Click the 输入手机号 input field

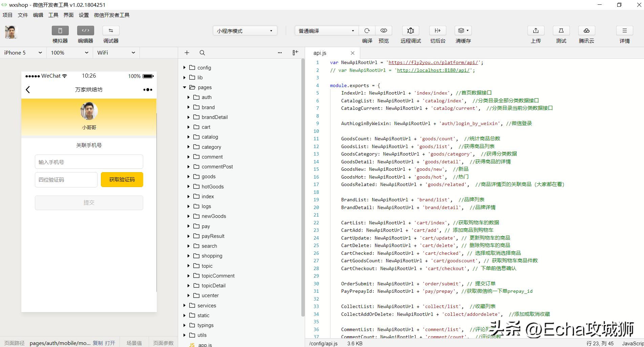pyautogui.click(x=89, y=162)
